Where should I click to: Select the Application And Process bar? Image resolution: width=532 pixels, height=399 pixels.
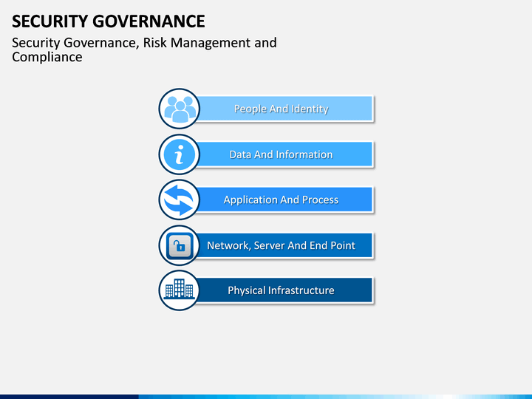(284, 199)
